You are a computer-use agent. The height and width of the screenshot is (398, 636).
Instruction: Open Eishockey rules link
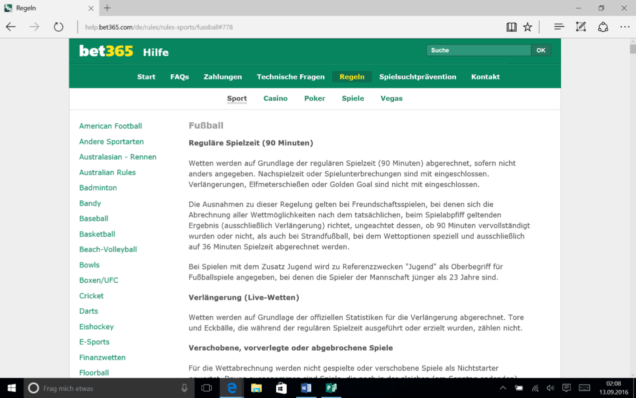pos(96,327)
